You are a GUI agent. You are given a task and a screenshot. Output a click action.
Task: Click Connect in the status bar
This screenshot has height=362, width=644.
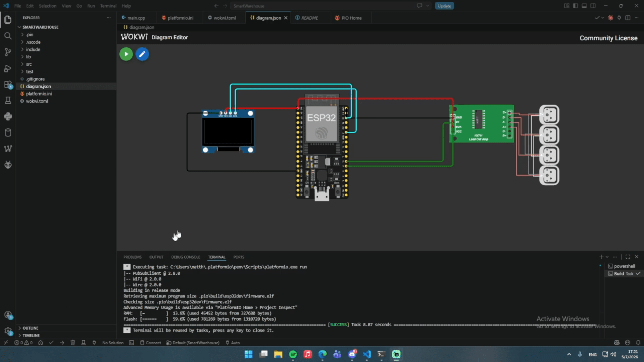150,343
